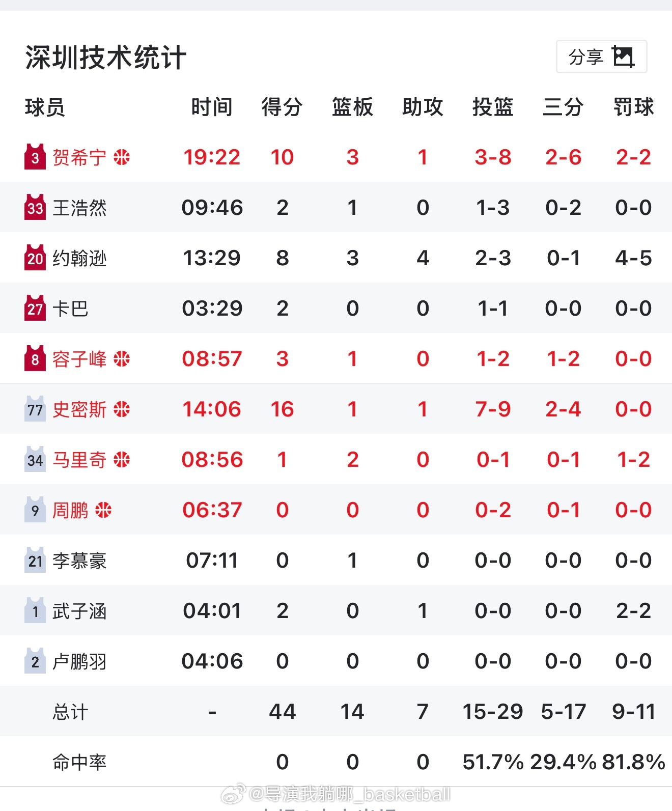Click the 总计 totals row label

point(70,712)
